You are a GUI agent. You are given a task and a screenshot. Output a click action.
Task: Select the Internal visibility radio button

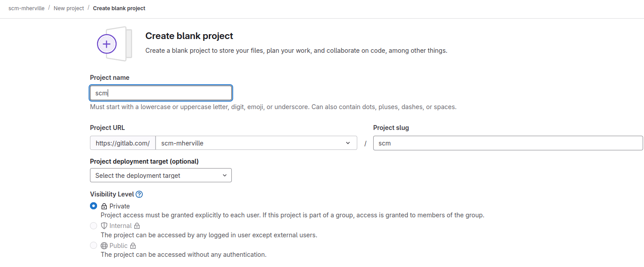(x=94, y=226)
